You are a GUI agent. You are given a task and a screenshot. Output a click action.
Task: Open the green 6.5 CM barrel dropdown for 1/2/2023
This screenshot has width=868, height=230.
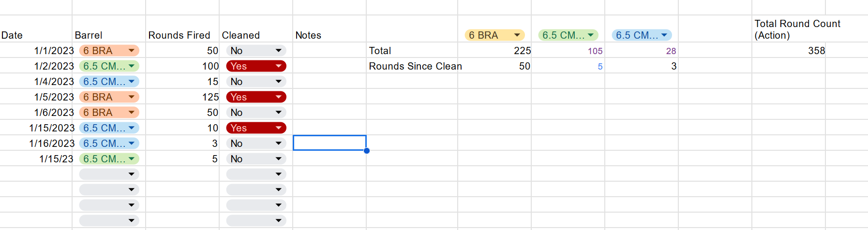(x=131, y=66)
